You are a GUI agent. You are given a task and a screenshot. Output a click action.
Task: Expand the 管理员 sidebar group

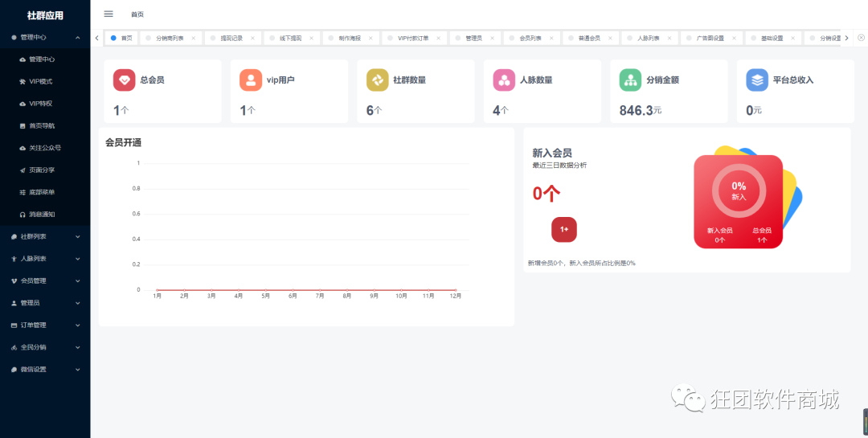[x=45, y=303]
